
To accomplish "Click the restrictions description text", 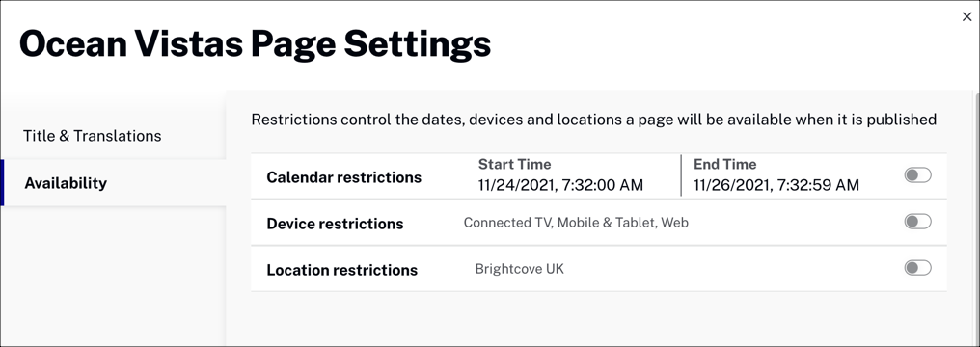I will click(594, 120).
